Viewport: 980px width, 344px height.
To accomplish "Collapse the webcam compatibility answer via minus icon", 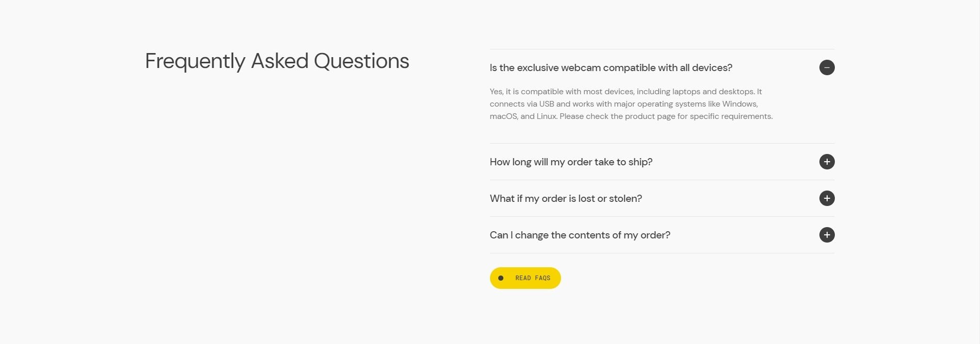I will pyautogui.click(x=827, y=67).
